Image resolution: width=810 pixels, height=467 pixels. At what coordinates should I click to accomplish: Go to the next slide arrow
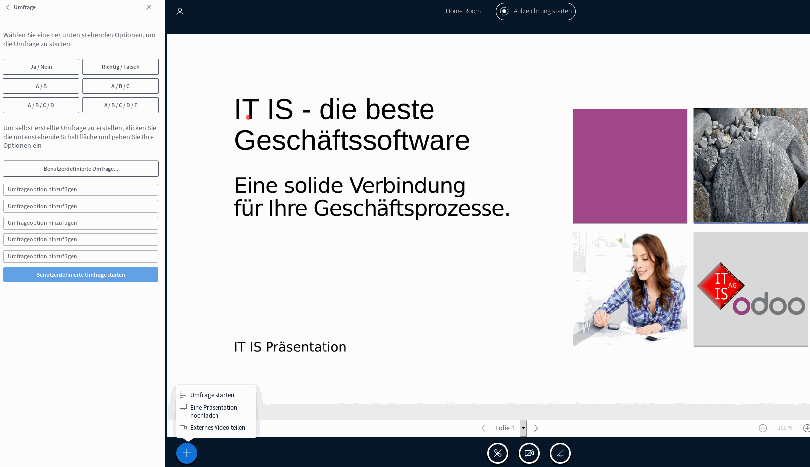(536, 428)
